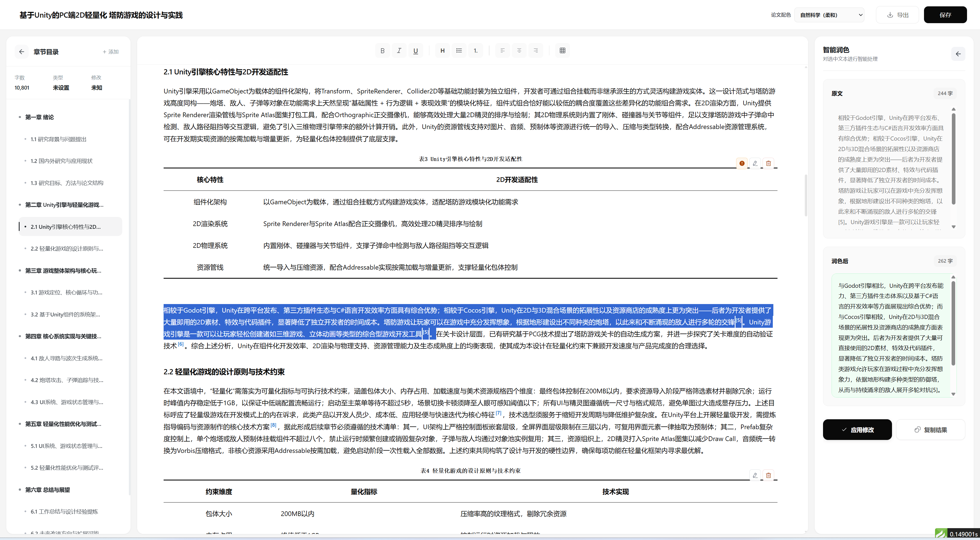Click the up arrow of 润色后 scrollbar

tap(954, 277)
